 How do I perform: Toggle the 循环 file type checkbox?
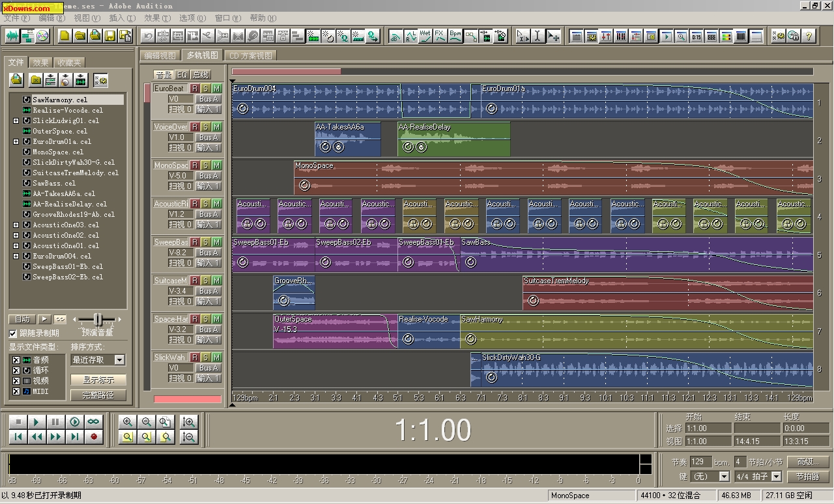pos(16,371)
